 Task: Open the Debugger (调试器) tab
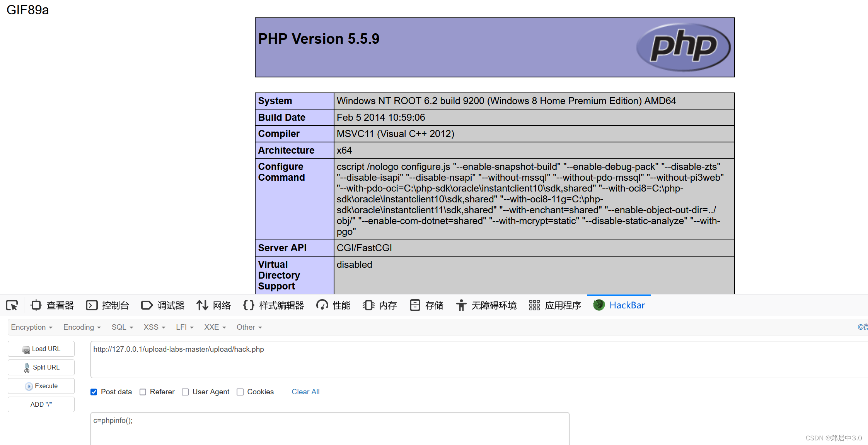pos(163,305)
